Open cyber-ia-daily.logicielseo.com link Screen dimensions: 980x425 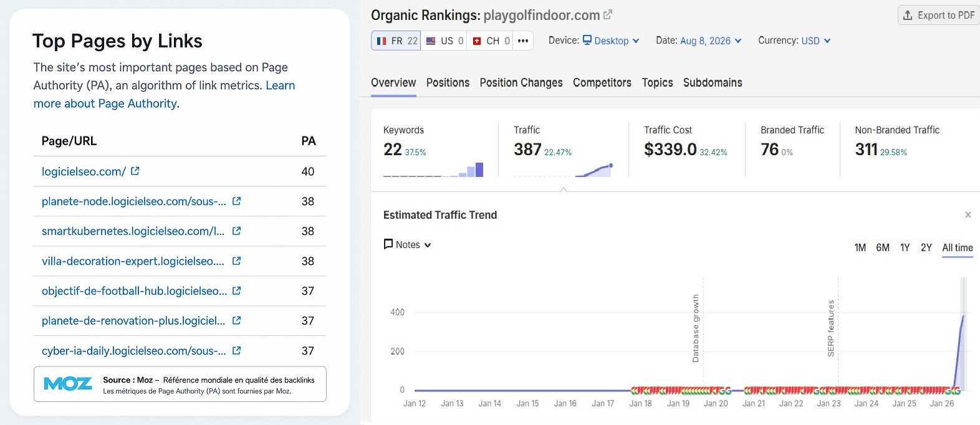tap(134, 351)
